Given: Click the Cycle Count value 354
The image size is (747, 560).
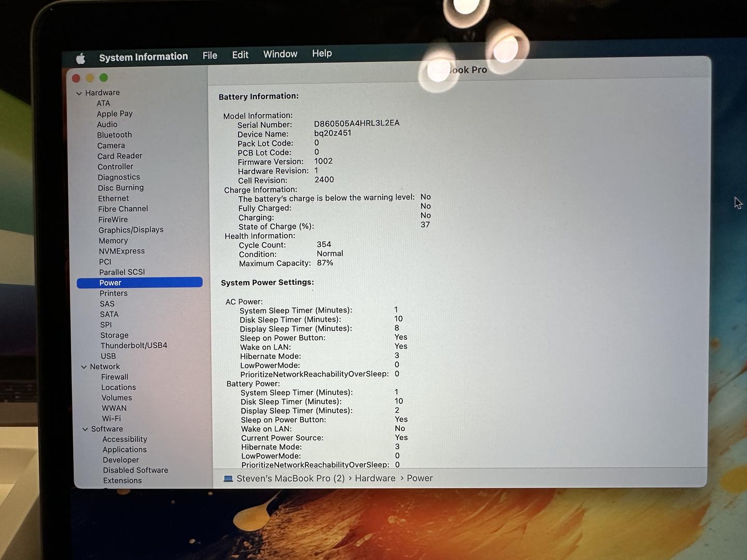Looking at the screenshot, I should pos(324,244).
